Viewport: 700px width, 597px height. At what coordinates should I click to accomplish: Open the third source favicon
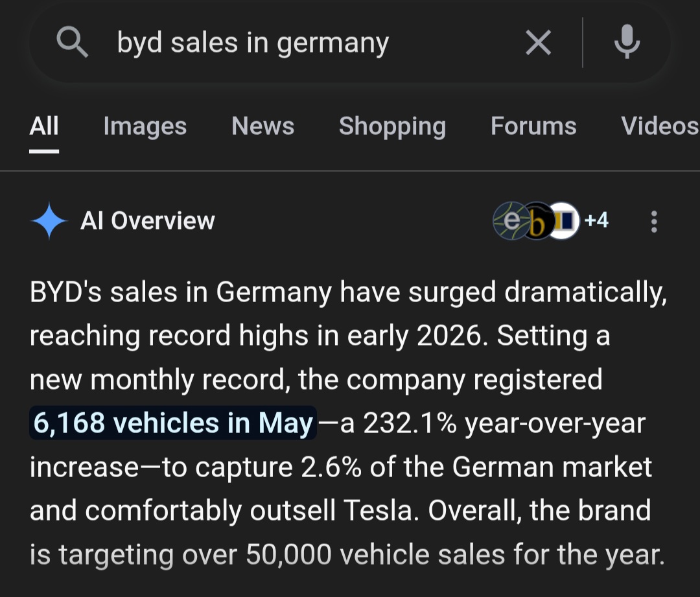565,220
